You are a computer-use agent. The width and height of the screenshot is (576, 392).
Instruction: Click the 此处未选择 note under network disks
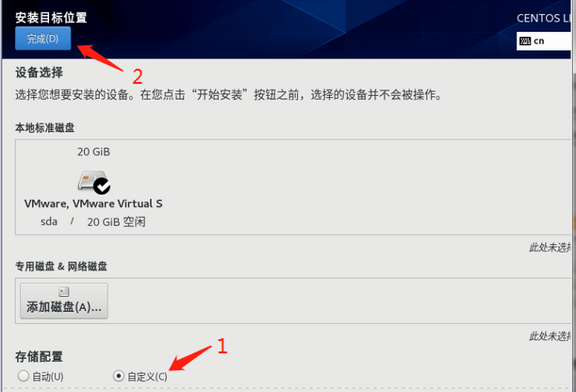(x=550, y=336)
